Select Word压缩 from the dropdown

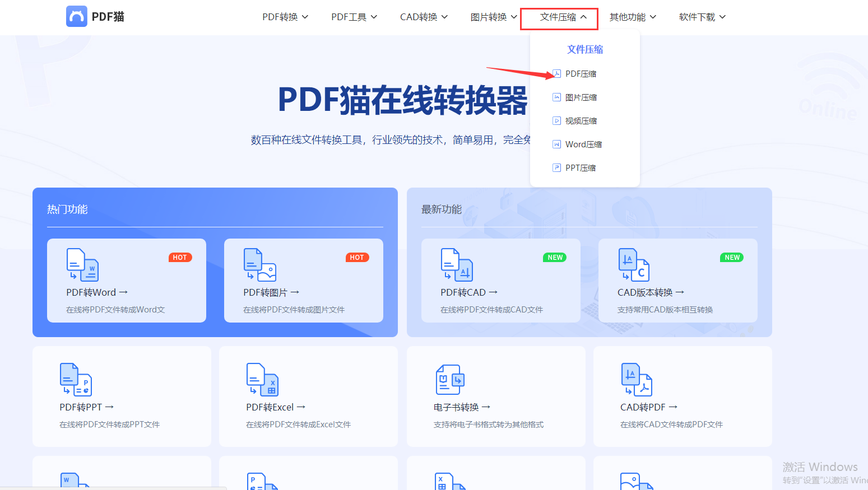[x=583, y=144]
